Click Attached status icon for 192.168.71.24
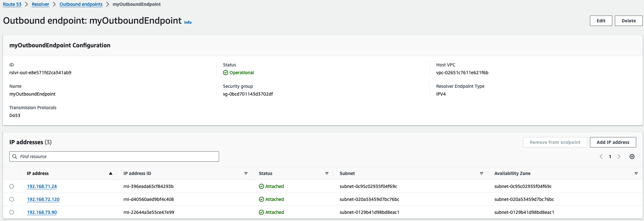Viewport: 644px width, 221px height. coord(261,186)
